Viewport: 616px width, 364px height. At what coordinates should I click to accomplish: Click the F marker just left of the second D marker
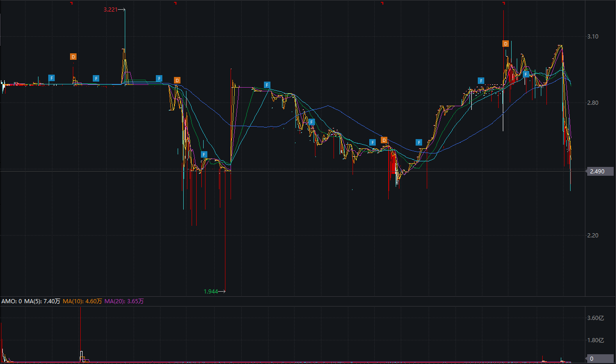coord(159,78)
